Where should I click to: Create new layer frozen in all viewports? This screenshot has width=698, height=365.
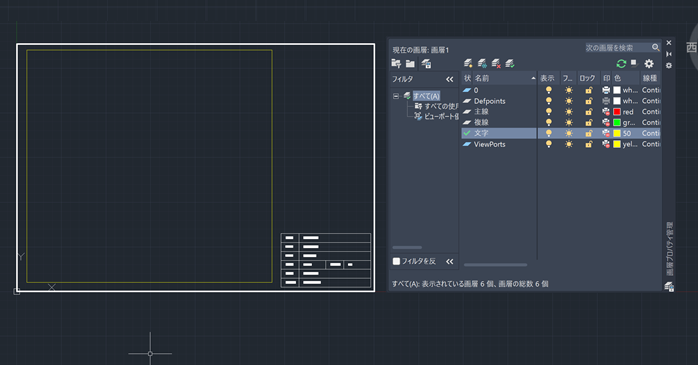pyautogui.click(x=482, y=64)
